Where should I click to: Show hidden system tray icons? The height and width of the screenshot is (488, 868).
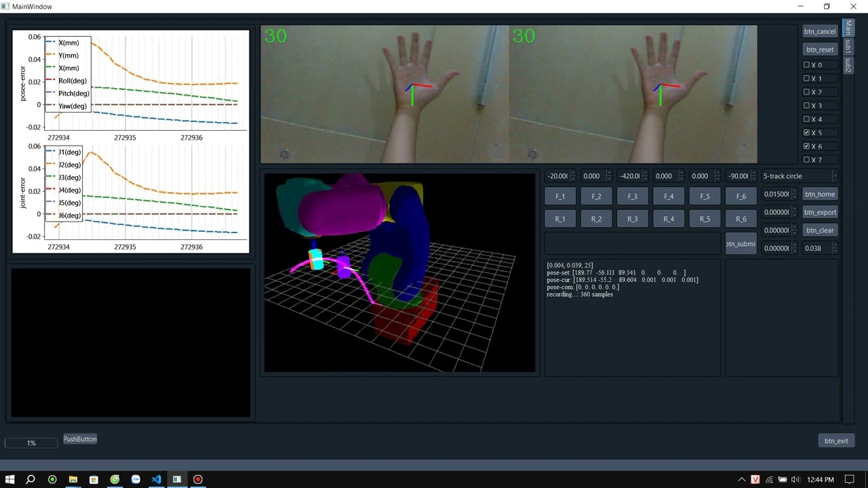[743, 479]
